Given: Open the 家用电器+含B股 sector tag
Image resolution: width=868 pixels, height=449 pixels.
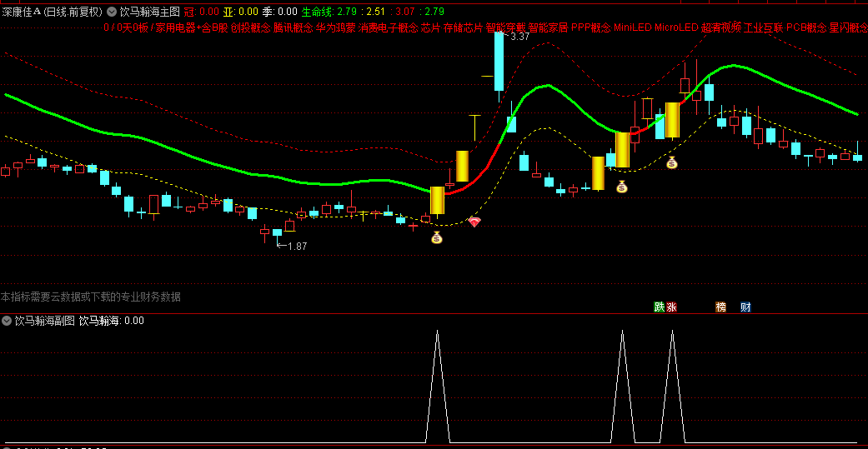Looking at the screenshot, I should 191,27.
